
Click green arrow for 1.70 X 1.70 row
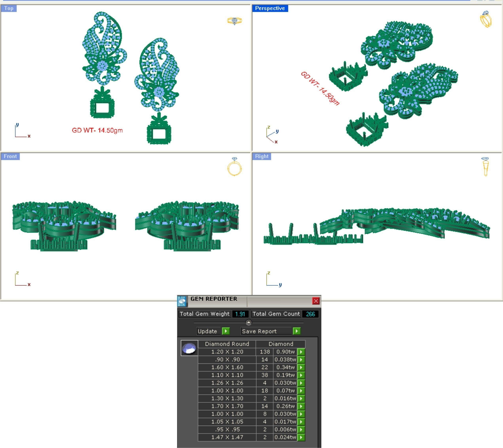pyautogui.click(x=301, y=406)
